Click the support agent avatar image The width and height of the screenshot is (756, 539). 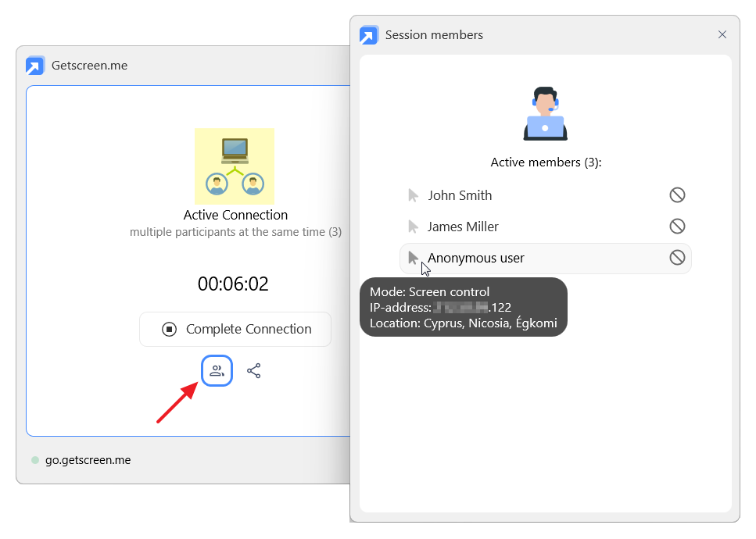click(x=545, y=114)
